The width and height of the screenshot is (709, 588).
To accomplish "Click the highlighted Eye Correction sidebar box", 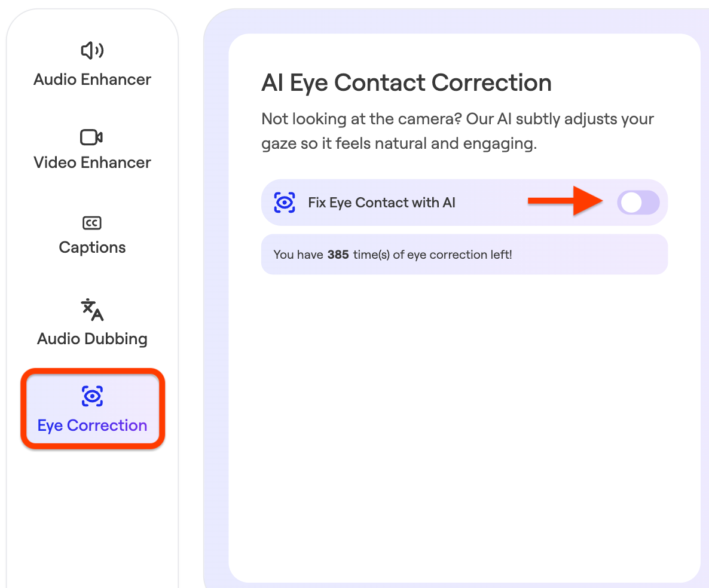I will [93, 409].
